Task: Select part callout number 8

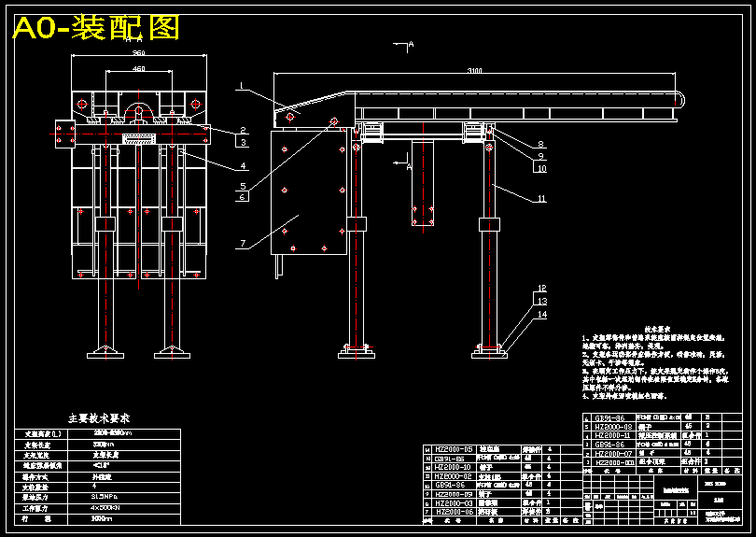Action: click(x=540, y=144)
